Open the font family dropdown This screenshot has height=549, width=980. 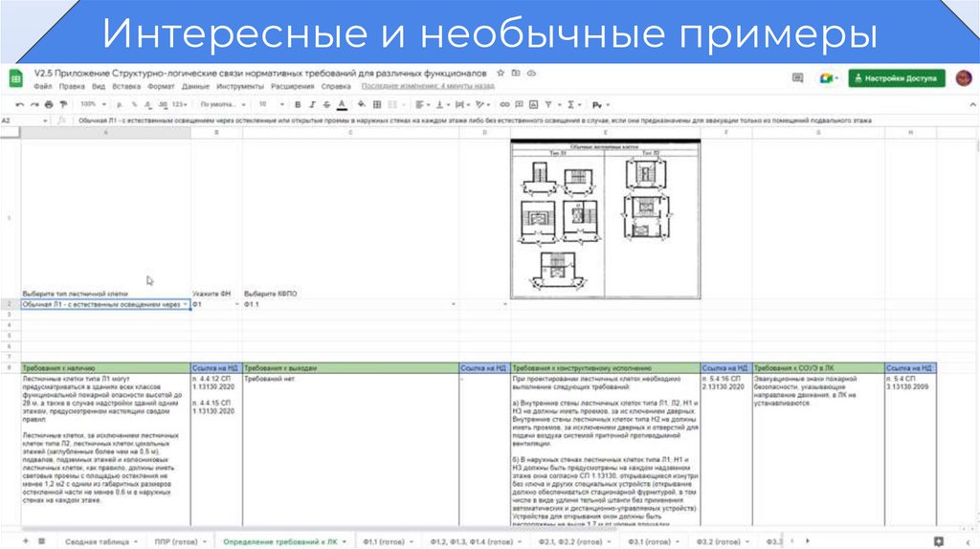pos(223,105)
